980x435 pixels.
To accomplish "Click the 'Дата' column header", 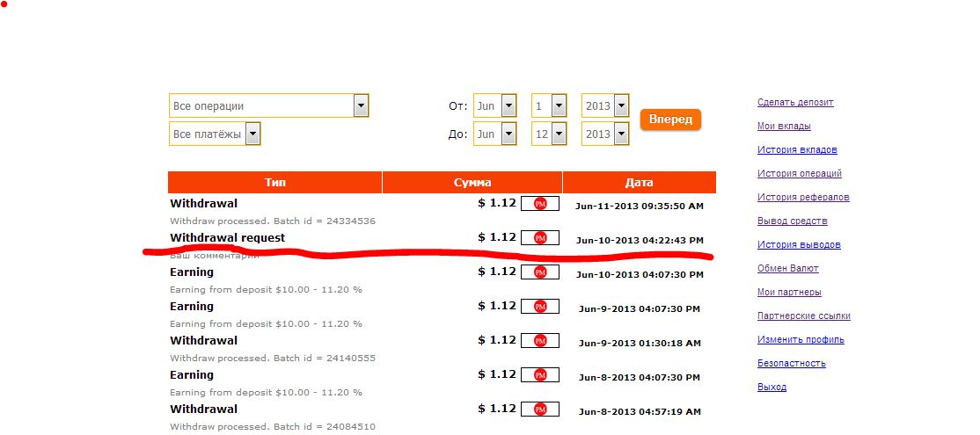I will click(639, 183).
